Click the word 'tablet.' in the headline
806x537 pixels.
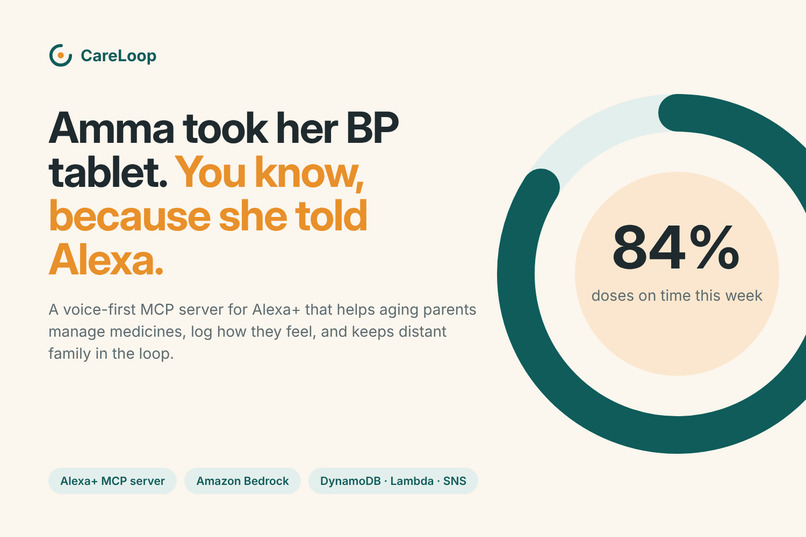point(108,172)
